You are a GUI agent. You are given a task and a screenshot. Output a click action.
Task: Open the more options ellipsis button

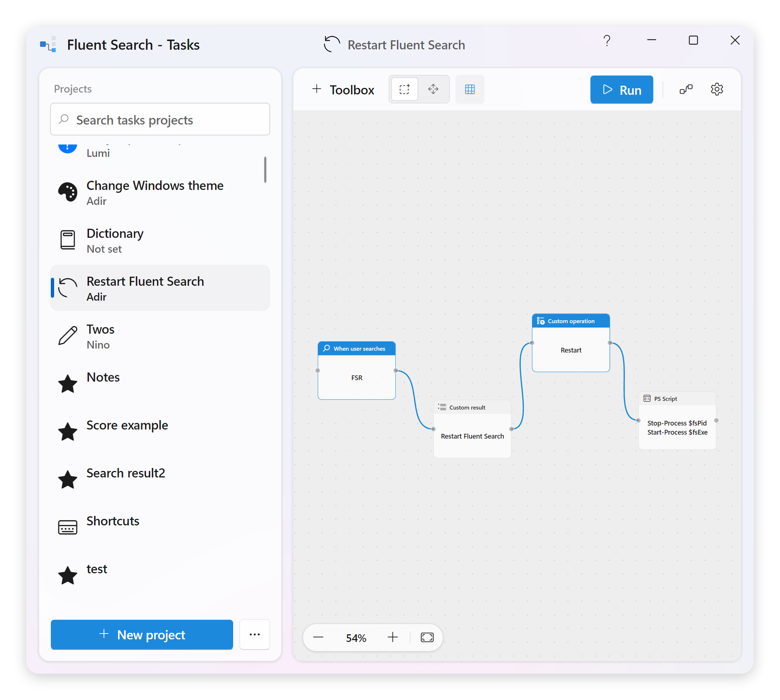tap(255, 634)
